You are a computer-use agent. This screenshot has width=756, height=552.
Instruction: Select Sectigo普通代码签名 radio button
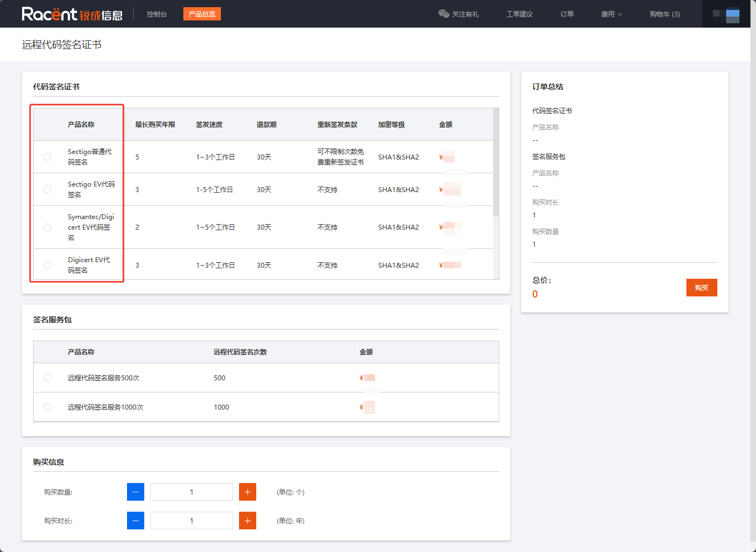[x=47, y=157]
